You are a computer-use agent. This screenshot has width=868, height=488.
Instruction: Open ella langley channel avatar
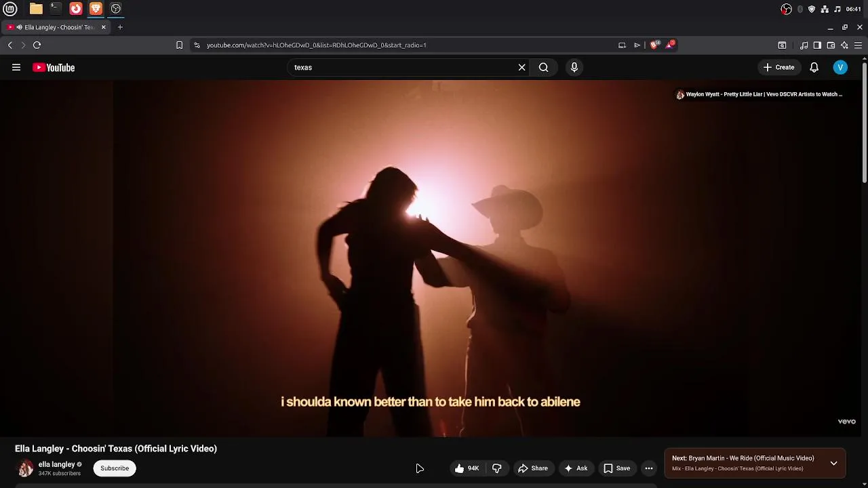[x=26, y=468]
